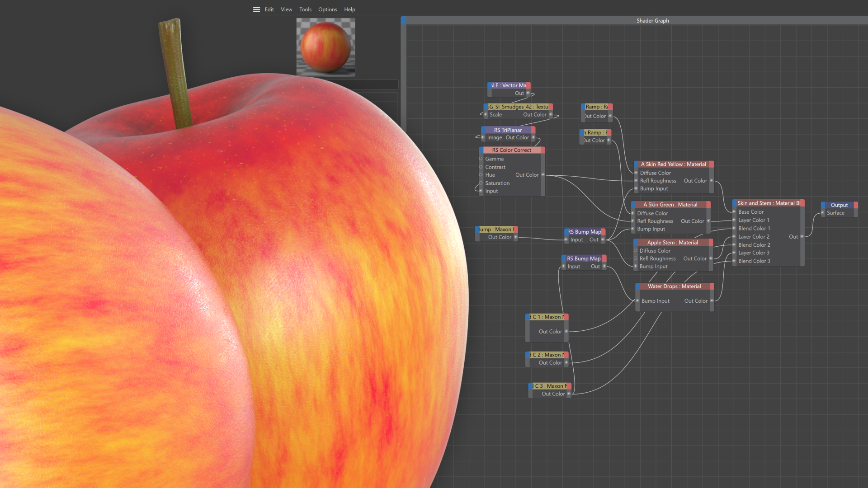Click the Surface port on Output node
Viewport: 868px width, 488px height.
[823, 213]
